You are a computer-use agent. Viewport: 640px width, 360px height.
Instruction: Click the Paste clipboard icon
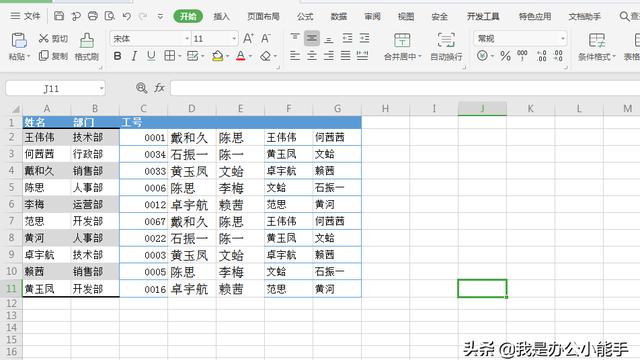coord(19,41)
